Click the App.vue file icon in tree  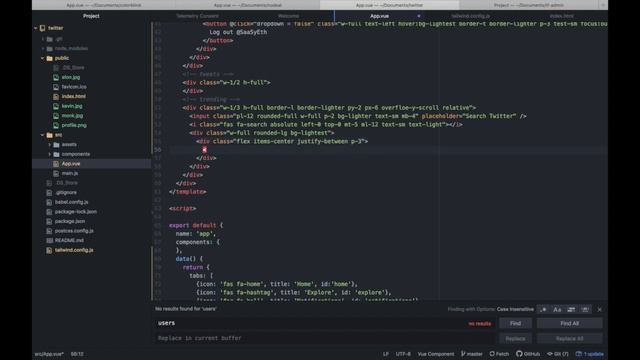56,164
